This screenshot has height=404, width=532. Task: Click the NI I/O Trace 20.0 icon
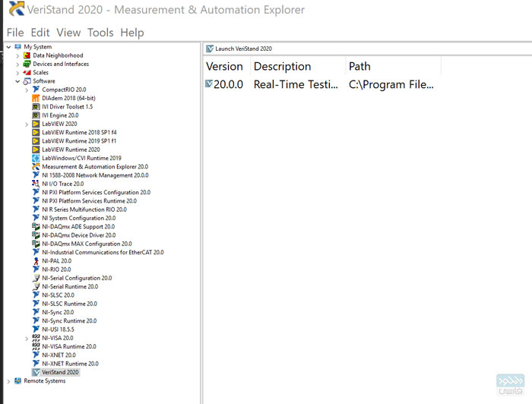pos(36,184)
